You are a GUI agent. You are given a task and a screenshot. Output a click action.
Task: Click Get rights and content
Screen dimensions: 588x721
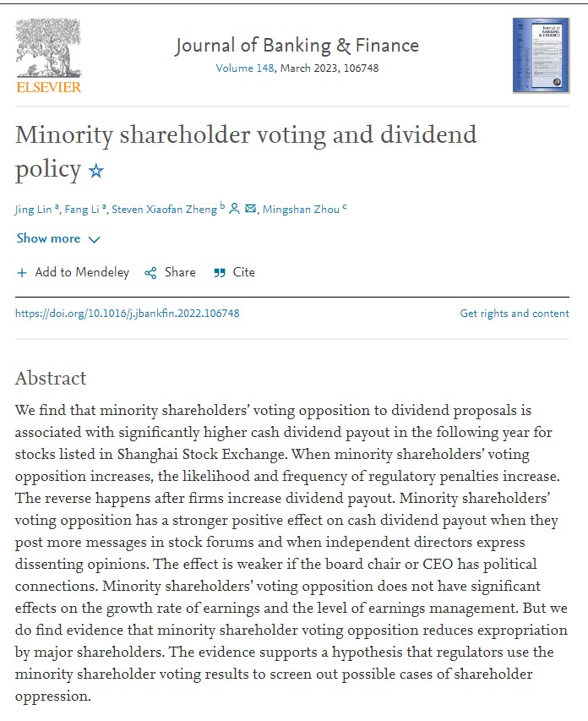coord(514,314)
